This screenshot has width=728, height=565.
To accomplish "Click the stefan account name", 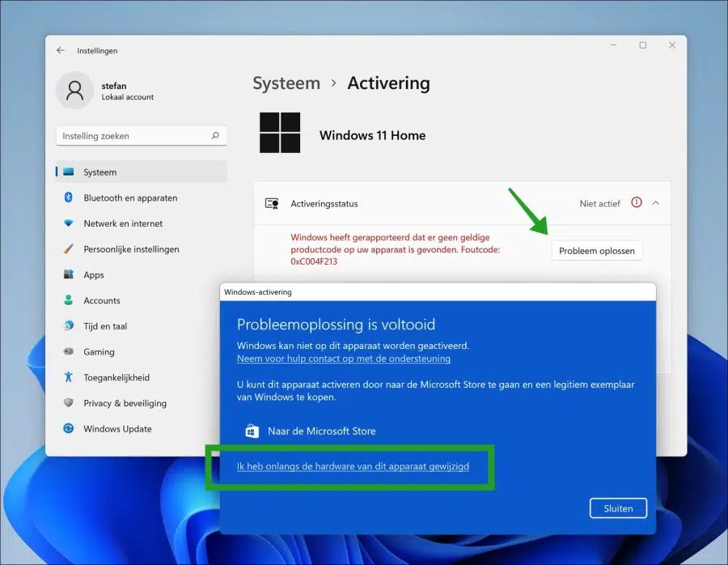I will tap(114, 86).
